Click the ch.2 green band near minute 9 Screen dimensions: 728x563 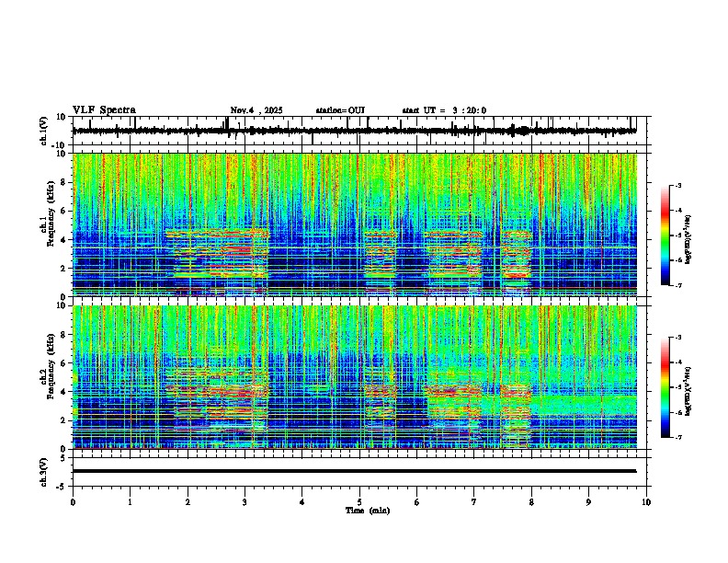click(584, 405)
